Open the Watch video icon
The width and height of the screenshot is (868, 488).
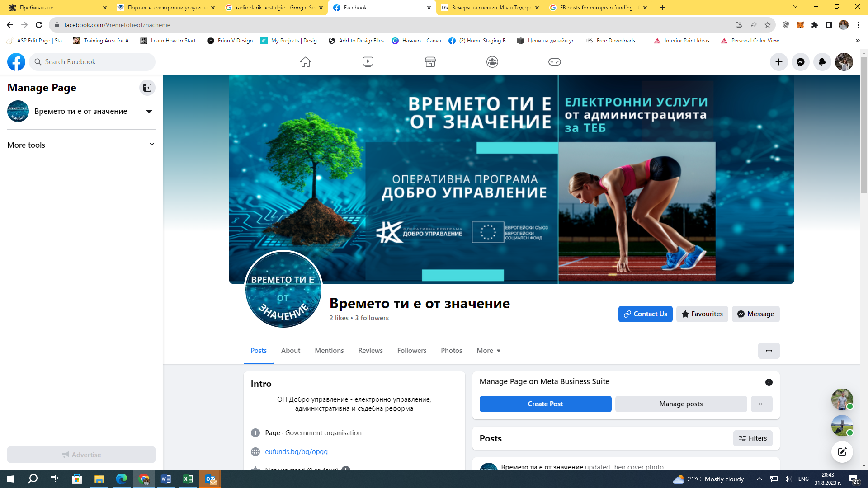(368, 62)
